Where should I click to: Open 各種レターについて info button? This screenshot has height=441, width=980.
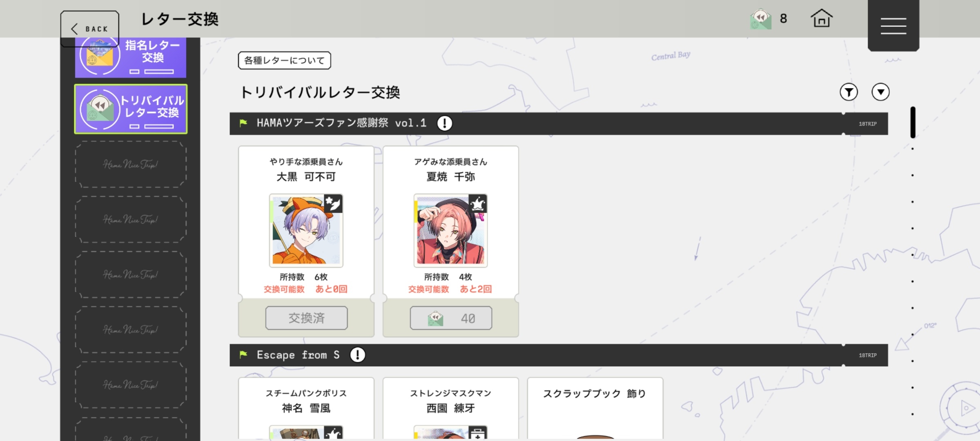(x=284, y=60)
